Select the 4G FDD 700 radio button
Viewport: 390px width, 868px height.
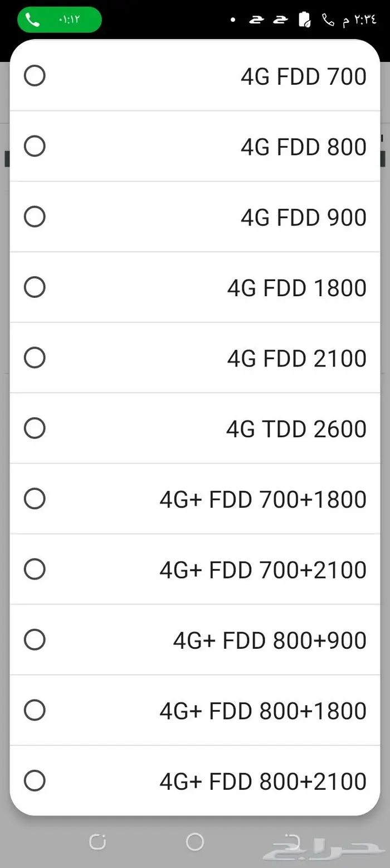(35, 76)
